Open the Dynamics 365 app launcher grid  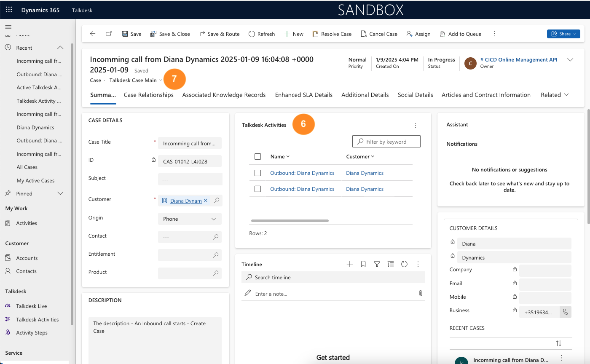[9, 10]
